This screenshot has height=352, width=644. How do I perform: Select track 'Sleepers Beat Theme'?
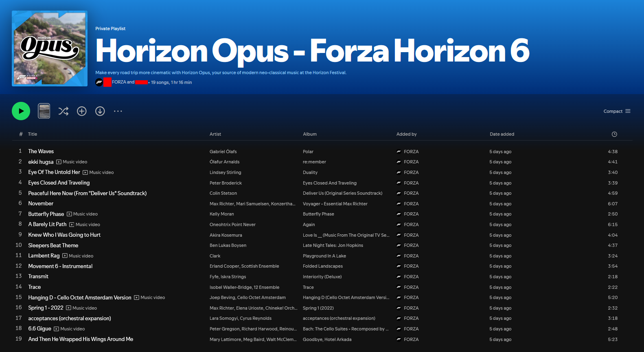point(53,245)
